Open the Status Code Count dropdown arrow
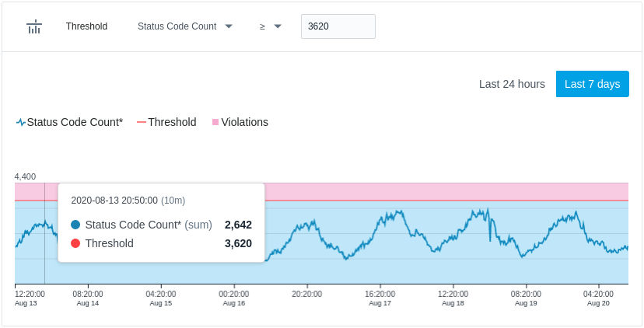 229,26
